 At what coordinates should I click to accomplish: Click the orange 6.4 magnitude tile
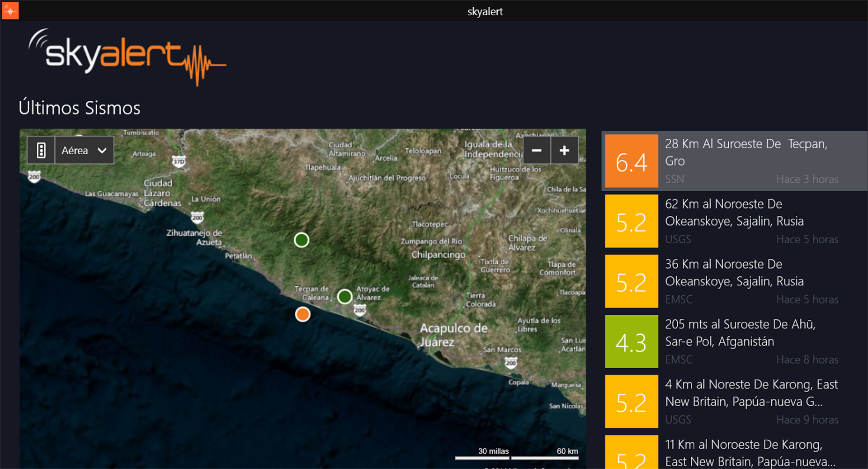[631, 161]
